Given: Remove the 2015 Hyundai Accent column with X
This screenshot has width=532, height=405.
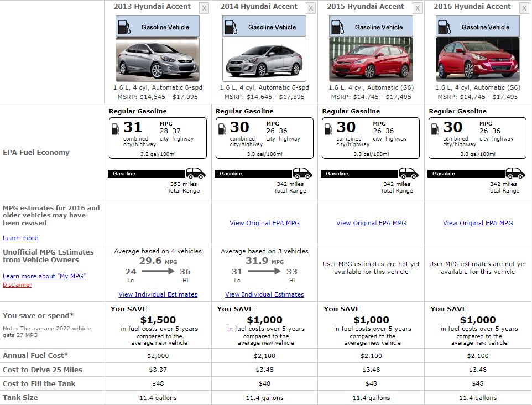Looking at the screenshot, I should click(418, 8).
